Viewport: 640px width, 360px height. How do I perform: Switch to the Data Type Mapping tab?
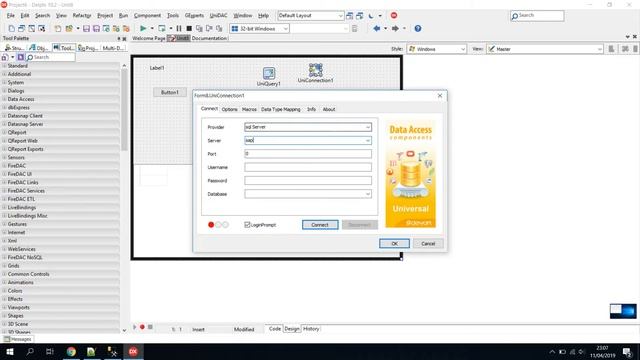tap(281, 109)
